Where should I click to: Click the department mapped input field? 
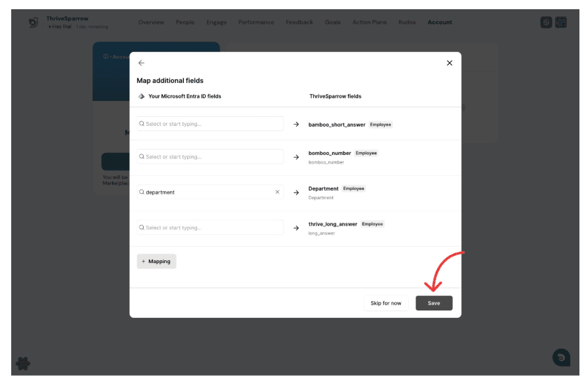(208, 192)
